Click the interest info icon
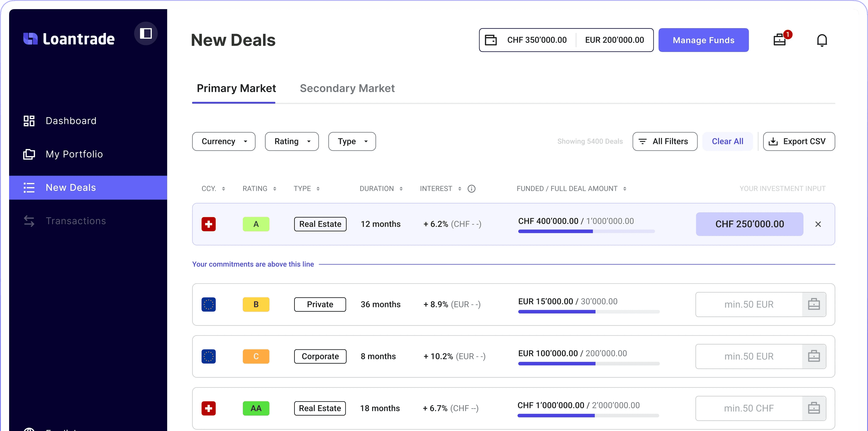 (471, 189)
